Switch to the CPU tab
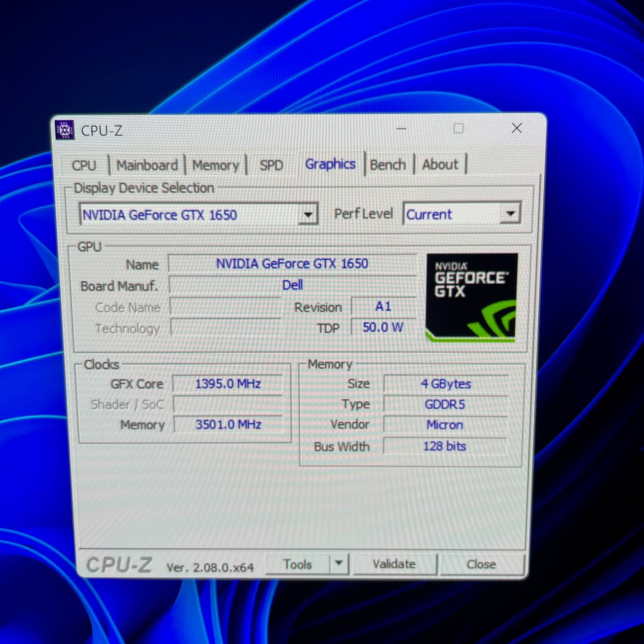 click(84, 165)
